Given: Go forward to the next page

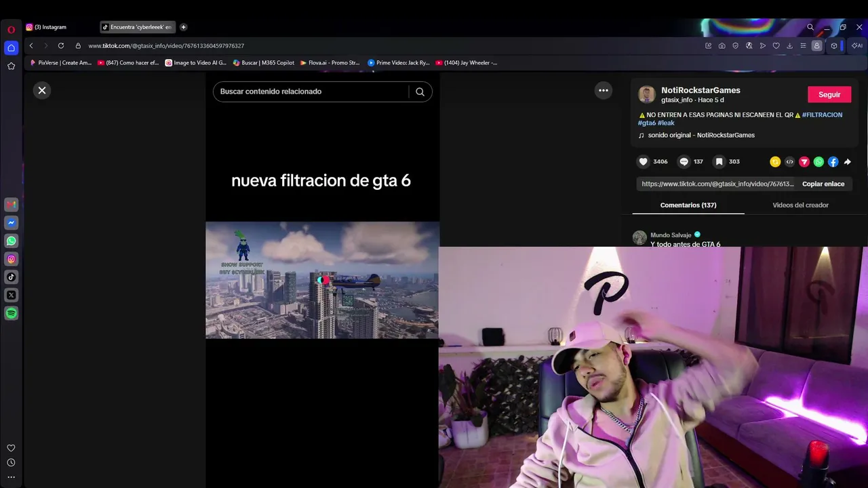Looking at the screenshot, I should (x=46, y=45).
